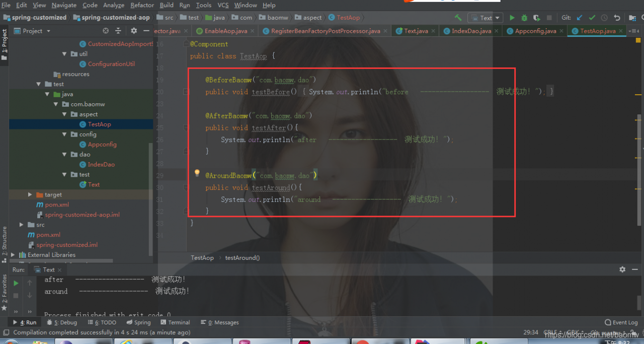Collapse the aspect package node

point(64,114)
